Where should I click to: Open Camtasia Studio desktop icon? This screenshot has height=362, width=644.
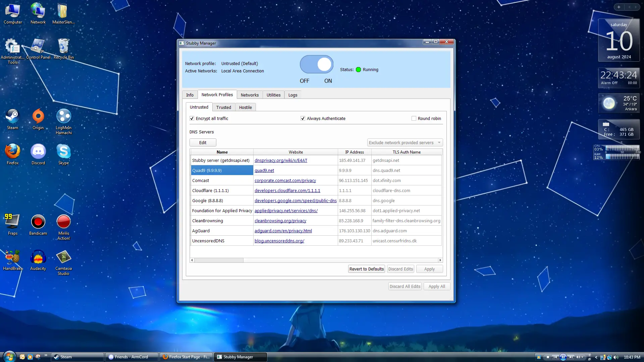click(x=63, y=262)
